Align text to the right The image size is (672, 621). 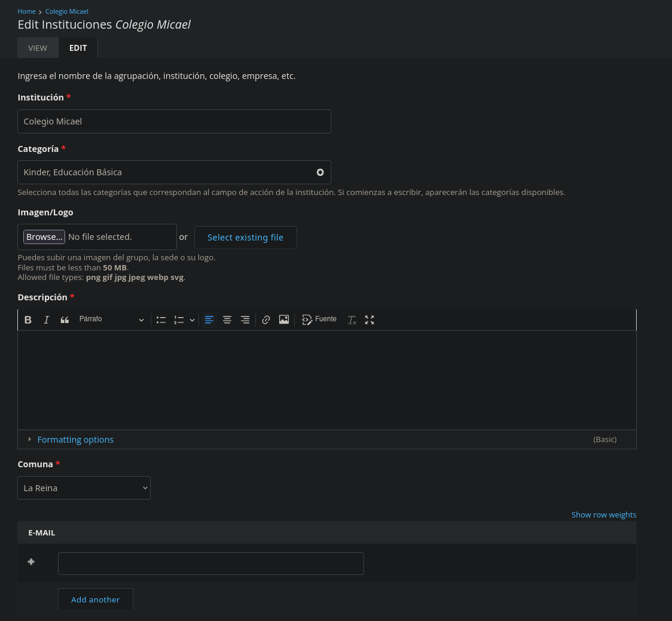pos(245,320)
